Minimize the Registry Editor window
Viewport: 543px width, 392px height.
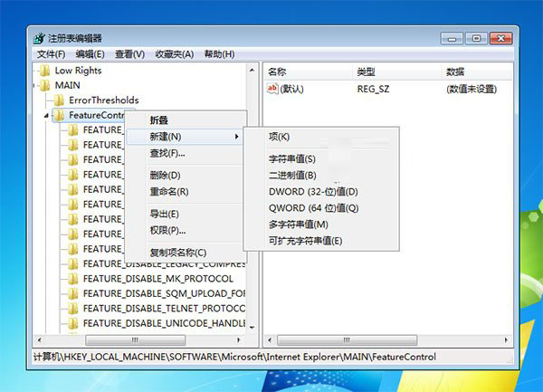[452, 38]
